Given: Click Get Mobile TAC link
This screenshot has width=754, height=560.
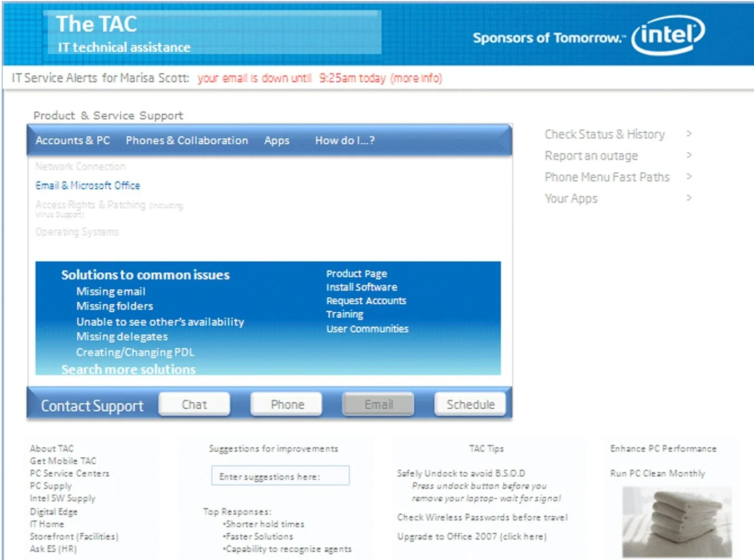Looking at the screenshot, I should click(63, 461).
